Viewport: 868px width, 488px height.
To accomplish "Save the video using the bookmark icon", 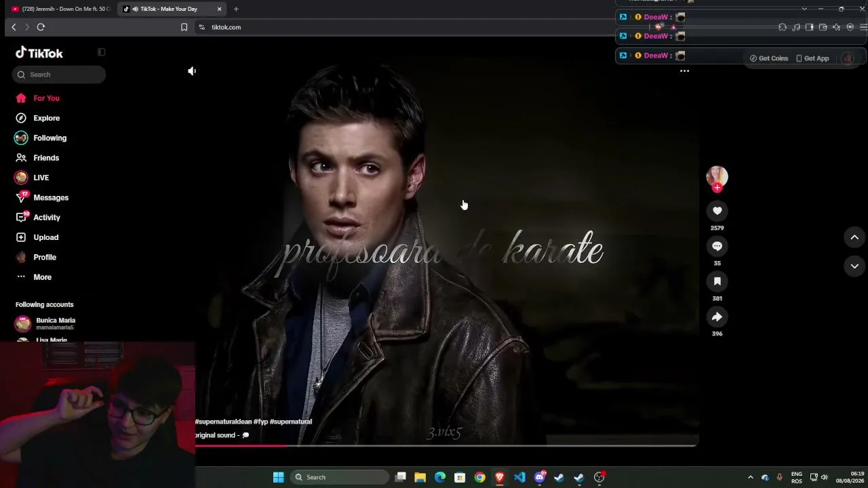I will (717, 281).
